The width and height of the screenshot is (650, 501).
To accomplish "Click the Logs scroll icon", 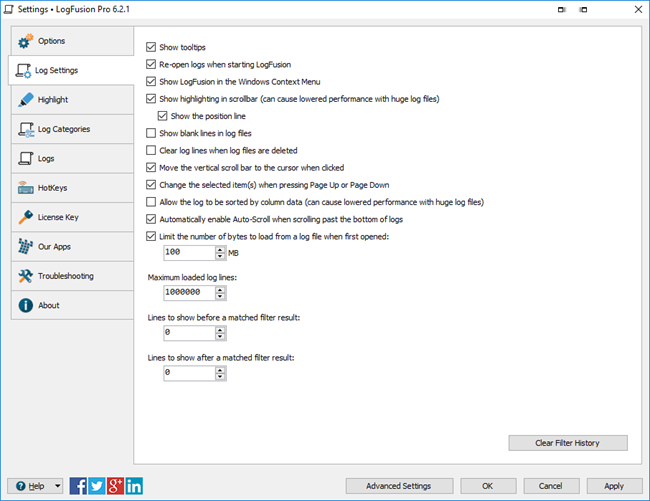I will 25,158.
